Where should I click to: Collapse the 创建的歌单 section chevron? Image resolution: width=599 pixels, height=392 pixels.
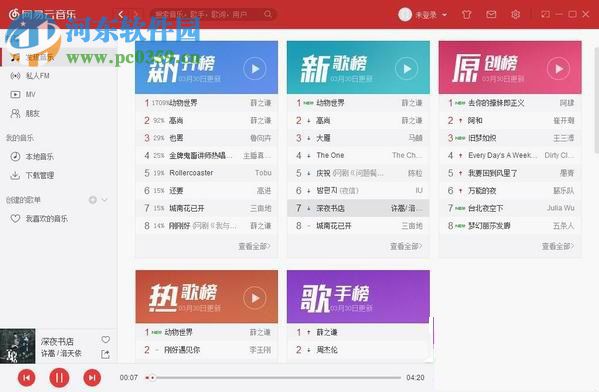click(104, 200)
